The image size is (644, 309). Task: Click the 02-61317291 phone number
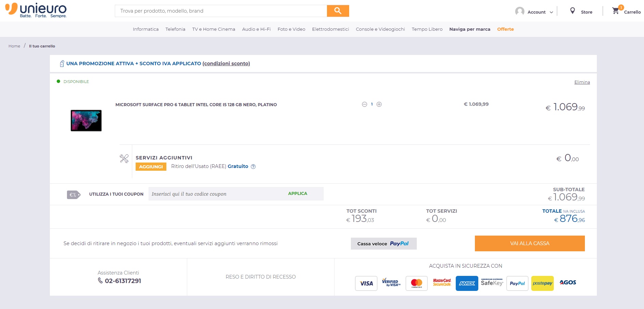click(123, 281)
